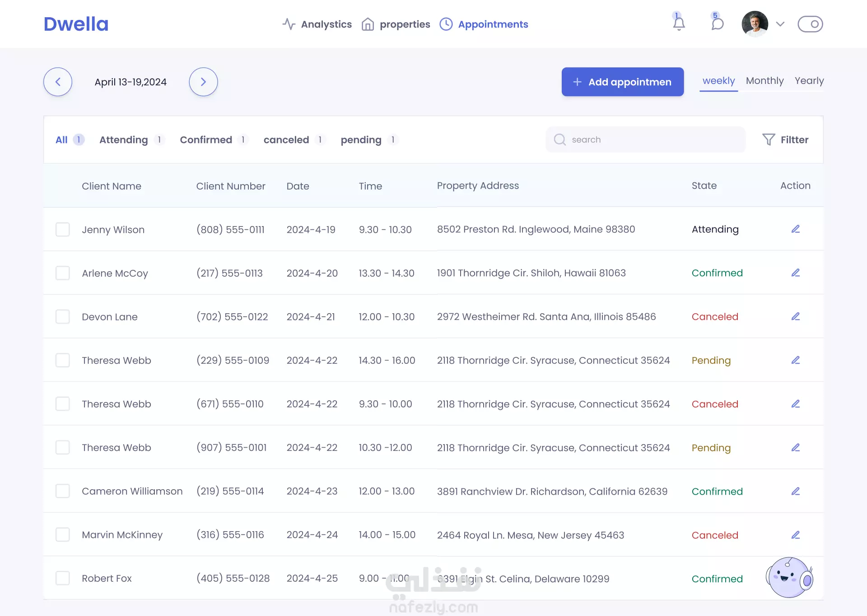Click the edit pencil for Jenny Wilson
This screenshot has height=616, width=867.
pyautogui.click(x=796, y=229)
